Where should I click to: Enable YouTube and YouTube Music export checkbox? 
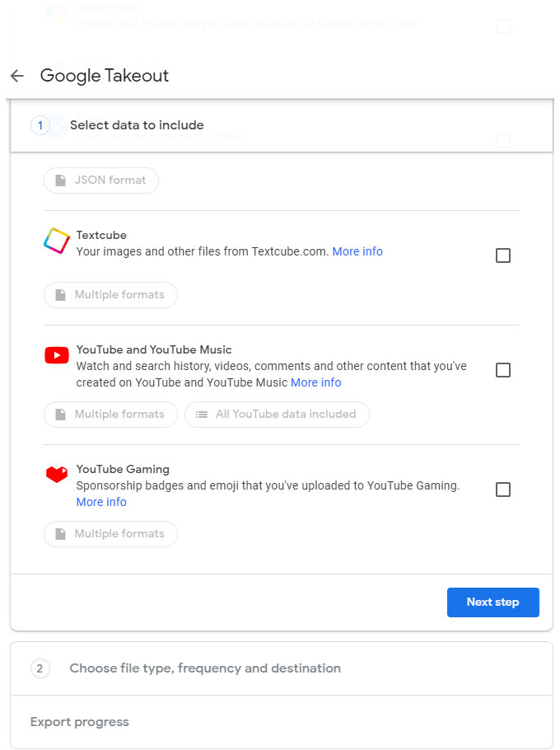point(502,370)
